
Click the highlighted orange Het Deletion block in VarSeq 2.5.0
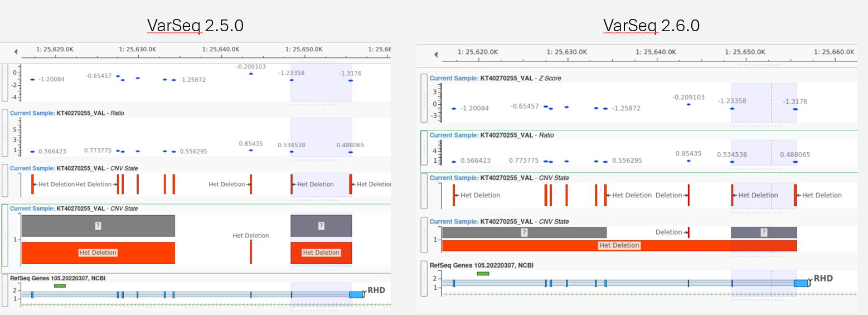pyautogui.click(x=321, y=253)
